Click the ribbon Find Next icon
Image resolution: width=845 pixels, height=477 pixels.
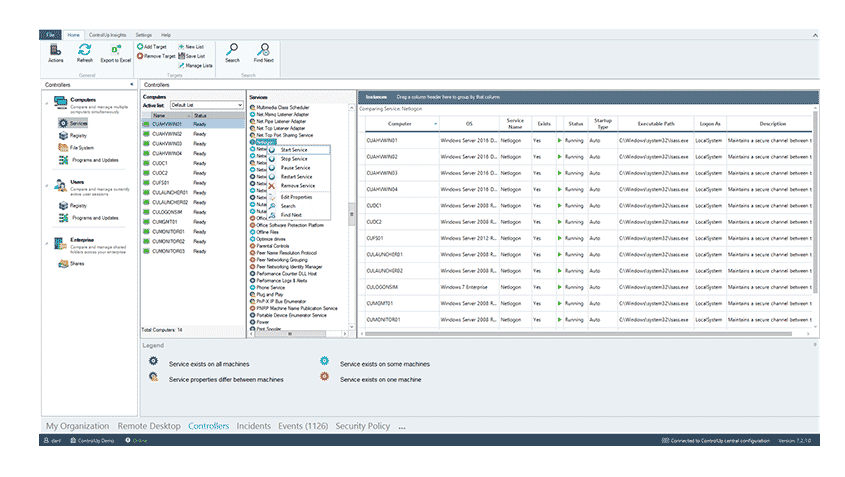264,50
